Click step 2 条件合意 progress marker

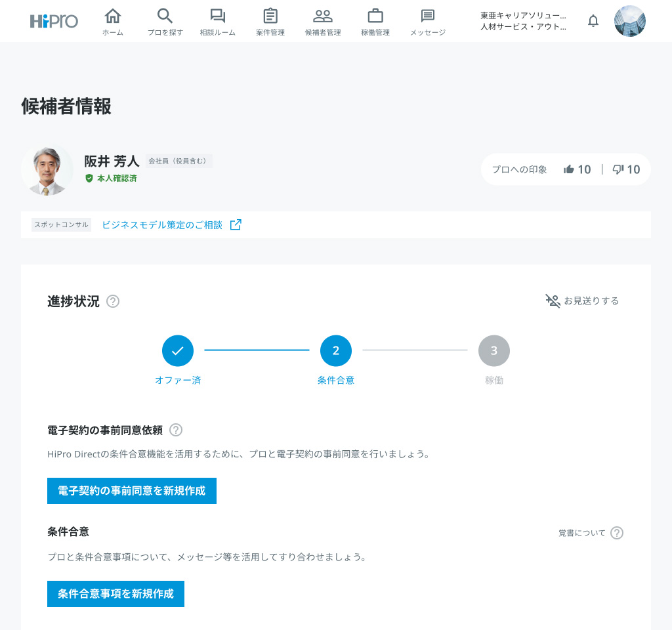pos(336,351)
